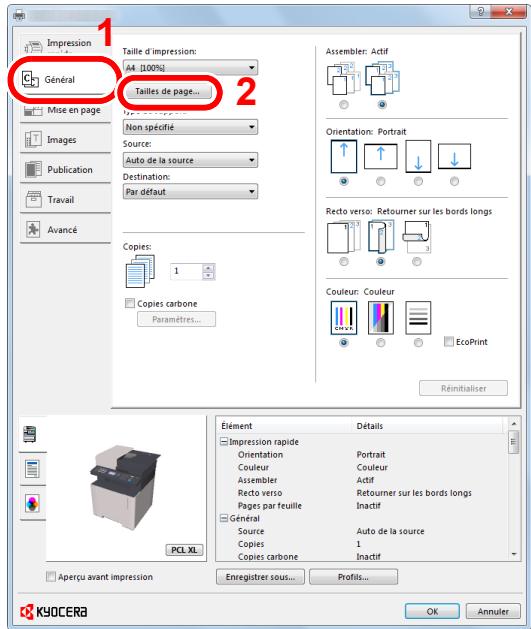Collapse the Impression rapide tree group

[224, 442]
